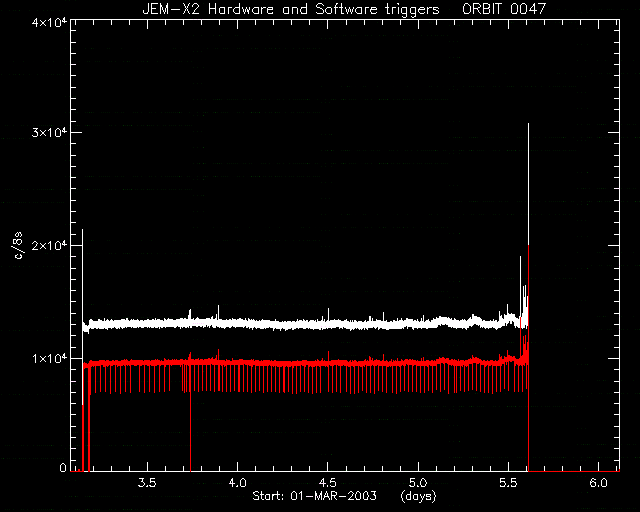Screen dimensions: 640x512
Task: Click the 5.0 x-axis tick label
Action: 418,483
